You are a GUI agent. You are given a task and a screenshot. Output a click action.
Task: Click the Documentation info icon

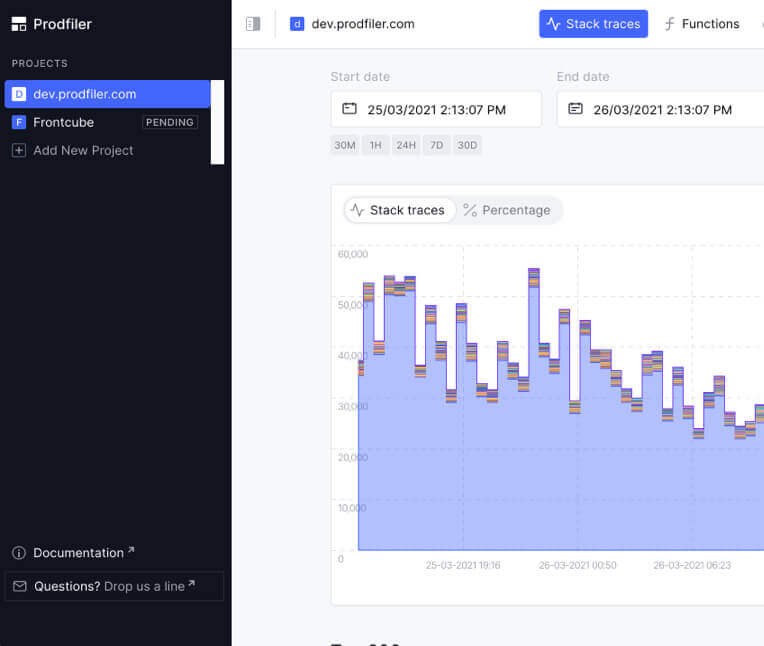pos(19,553)
